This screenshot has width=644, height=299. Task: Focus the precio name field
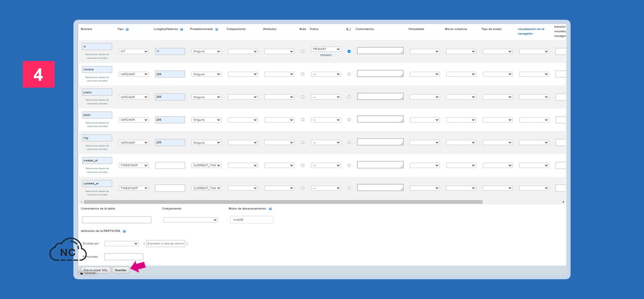97,92
